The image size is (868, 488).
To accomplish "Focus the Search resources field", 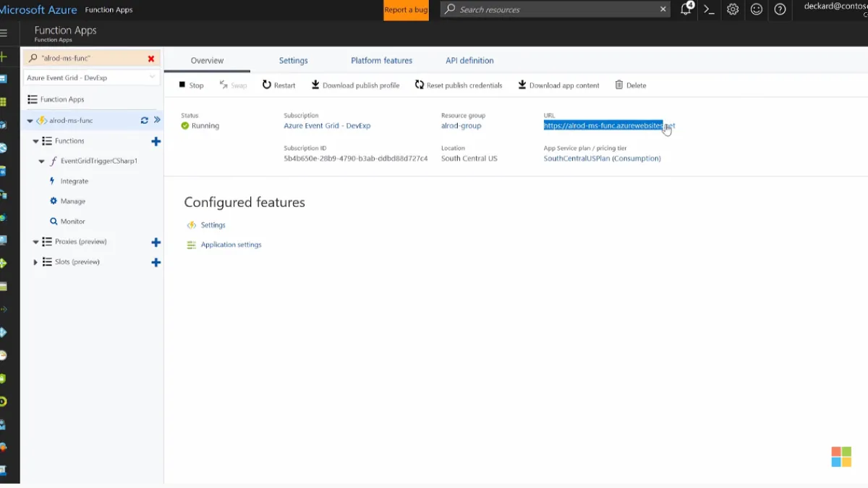I will (x=554, y=9).
